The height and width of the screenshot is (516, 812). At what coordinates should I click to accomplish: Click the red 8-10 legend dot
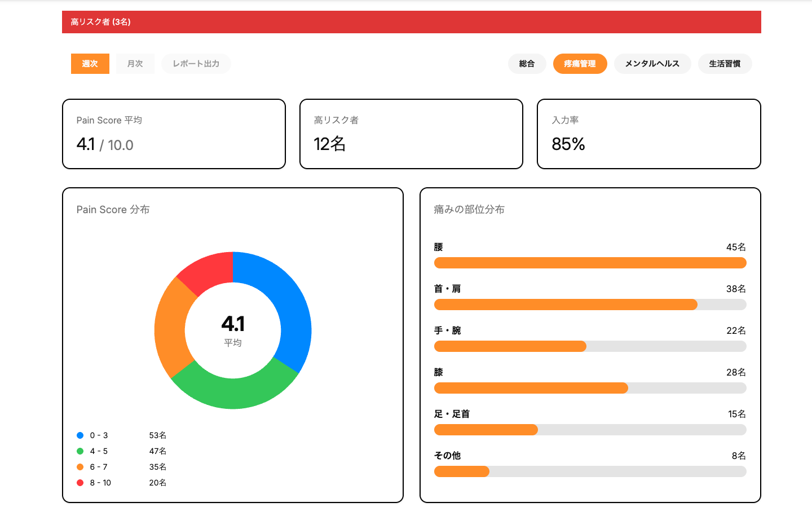pyautogui.click(x=78, y=482)
